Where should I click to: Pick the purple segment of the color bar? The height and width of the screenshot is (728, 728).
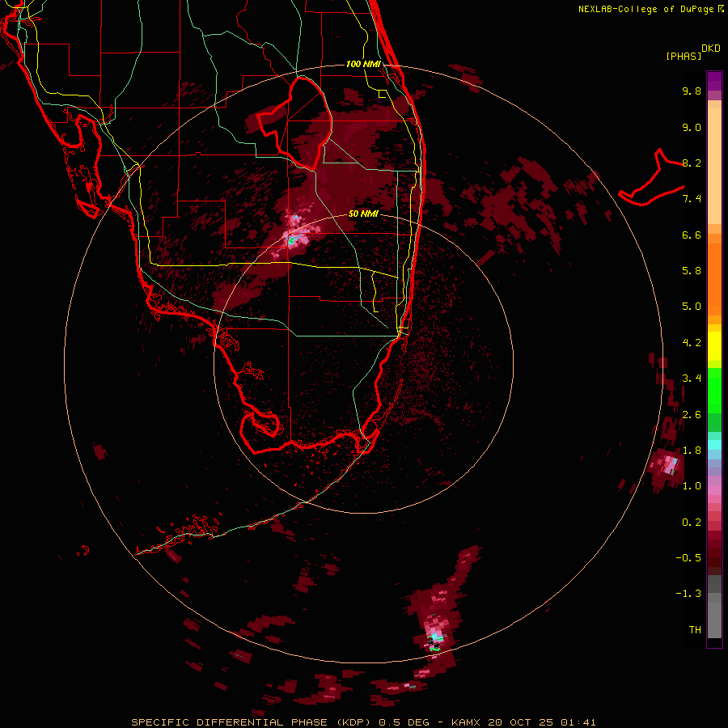click(714, 81)
